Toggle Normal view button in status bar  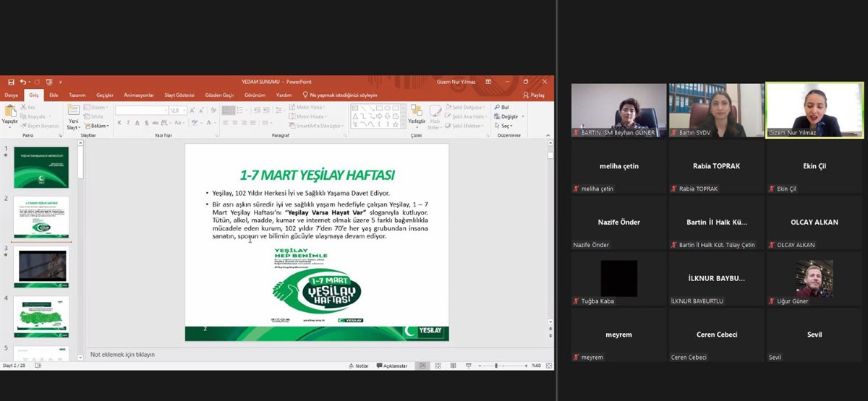(421, 366)
